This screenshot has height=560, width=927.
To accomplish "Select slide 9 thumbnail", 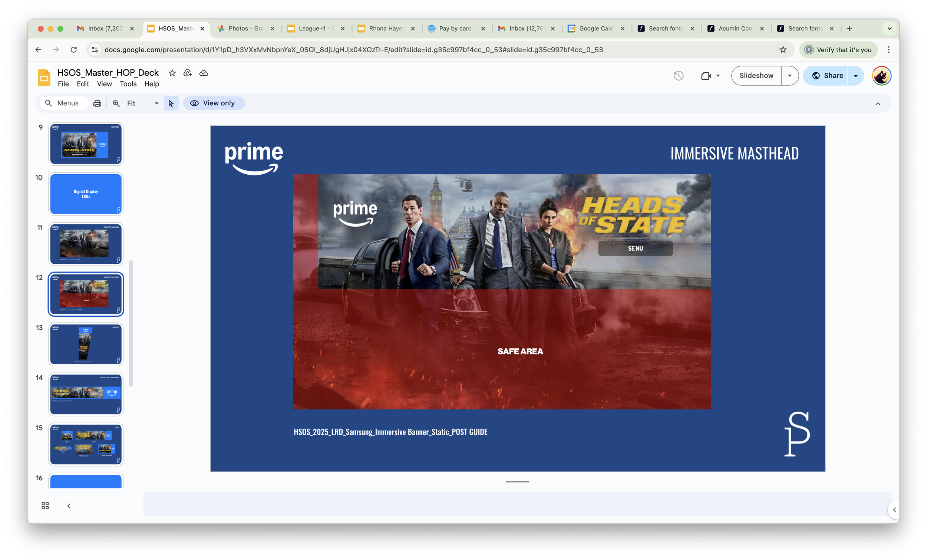I will 86,144.
